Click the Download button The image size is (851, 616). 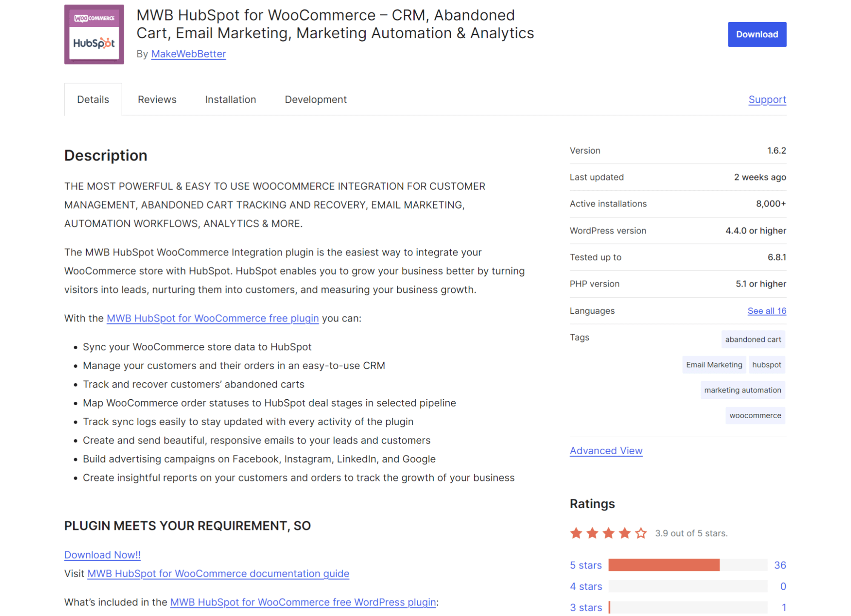[757, 34]
